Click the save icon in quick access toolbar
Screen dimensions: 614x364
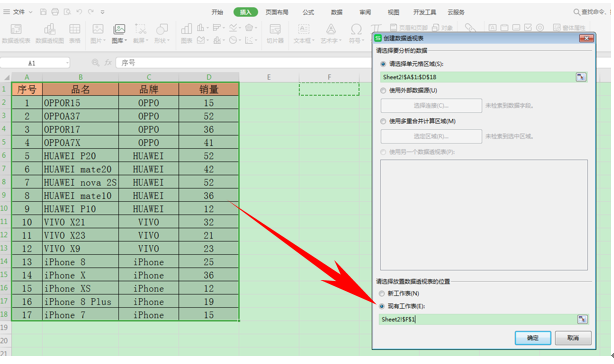pos(43,12)
